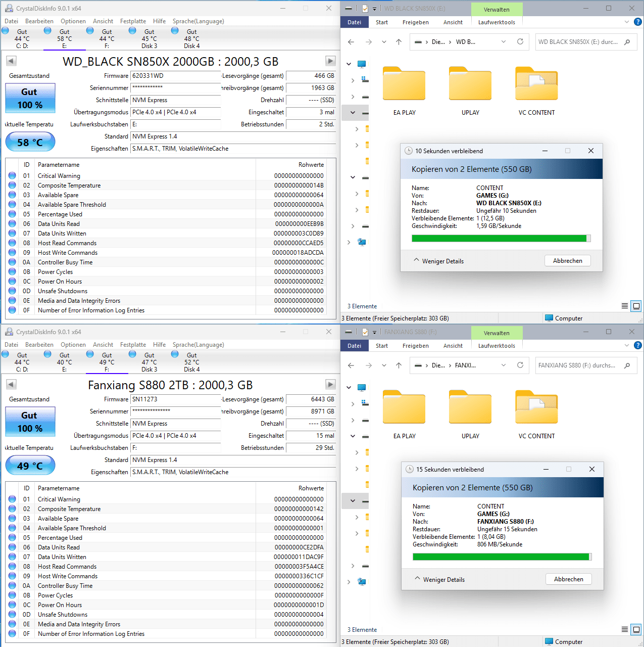Refresh the FANXIANG Explorer address bar
The width and height of the screenshot is (644, 647).
point(520,365)
